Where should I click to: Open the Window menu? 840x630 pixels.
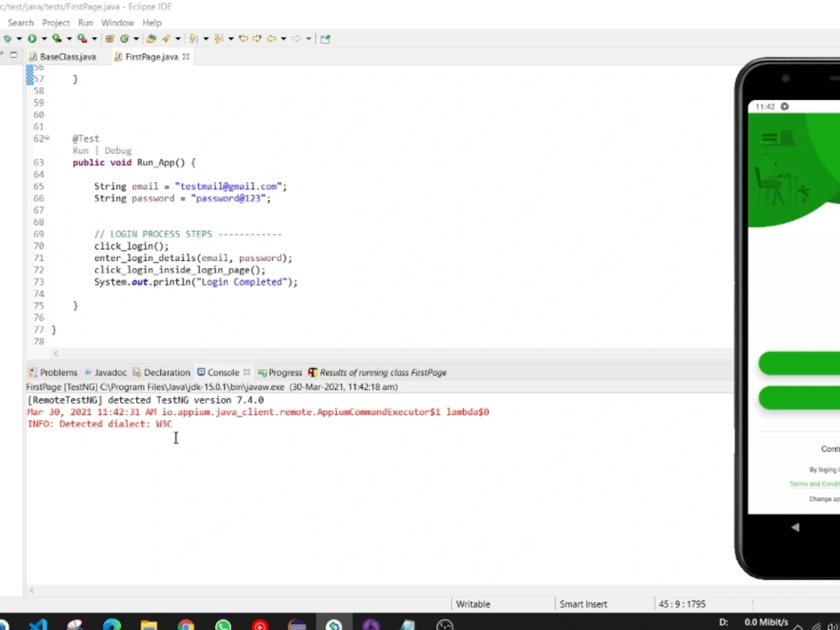coord(118,23)
